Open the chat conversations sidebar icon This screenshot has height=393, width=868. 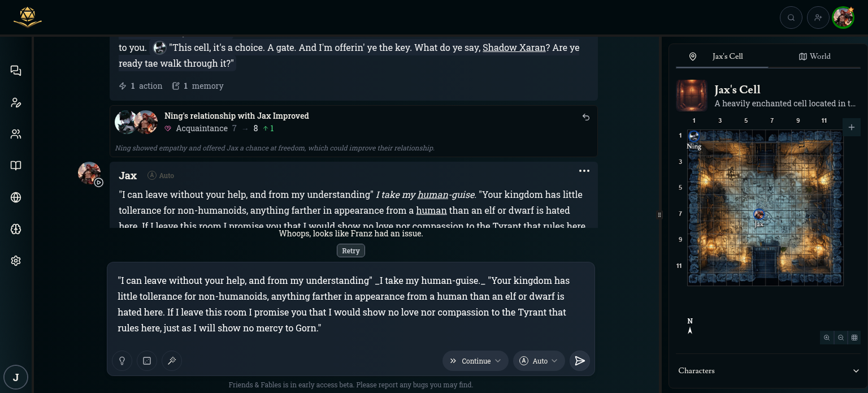click(x=16, y=71)
